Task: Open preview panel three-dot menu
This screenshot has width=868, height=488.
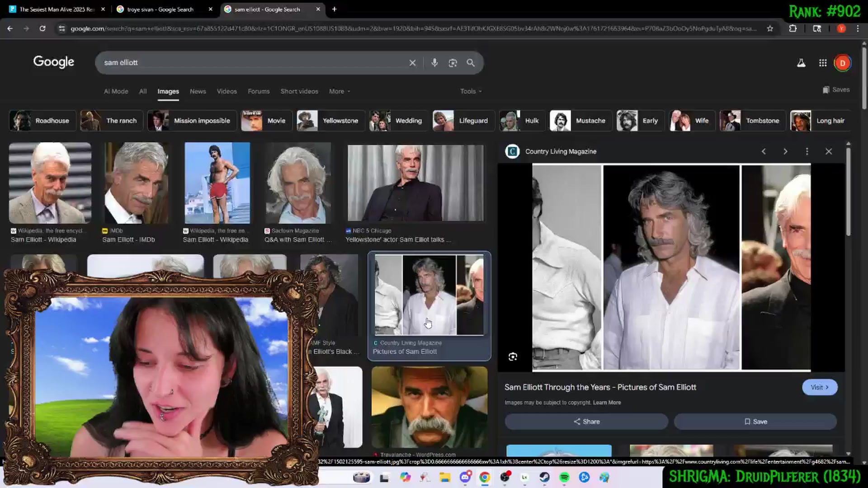Action: point(807,152)
